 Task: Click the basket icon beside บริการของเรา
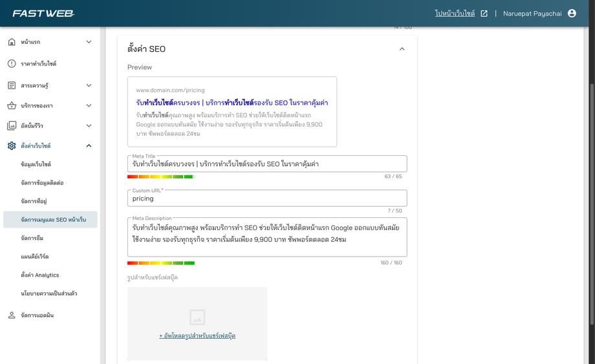click(x=12, y=105)
